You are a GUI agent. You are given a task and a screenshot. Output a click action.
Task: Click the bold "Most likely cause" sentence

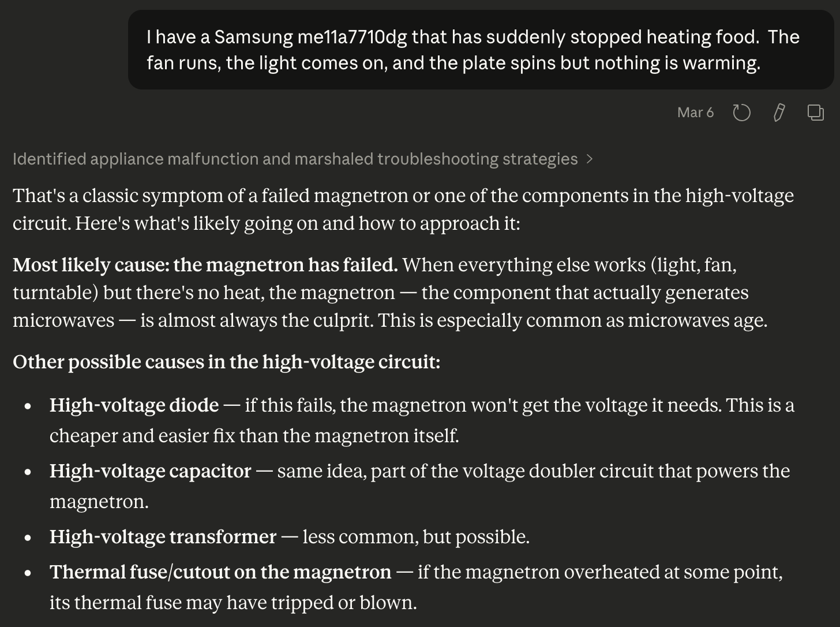click(x=205, y=264)
